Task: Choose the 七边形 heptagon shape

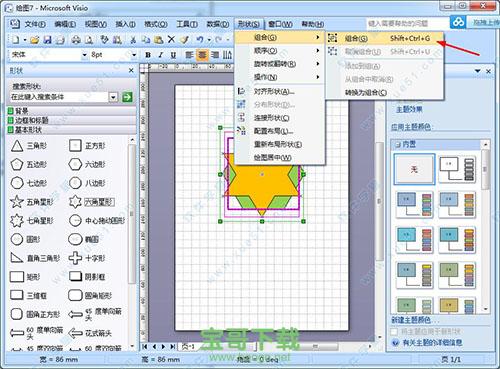Action: (28, 183)
